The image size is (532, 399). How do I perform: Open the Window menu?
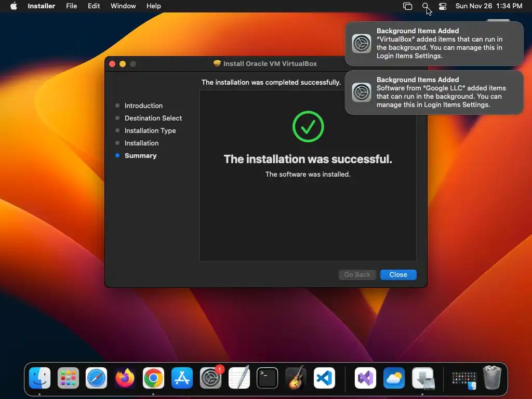click(123, 6)
